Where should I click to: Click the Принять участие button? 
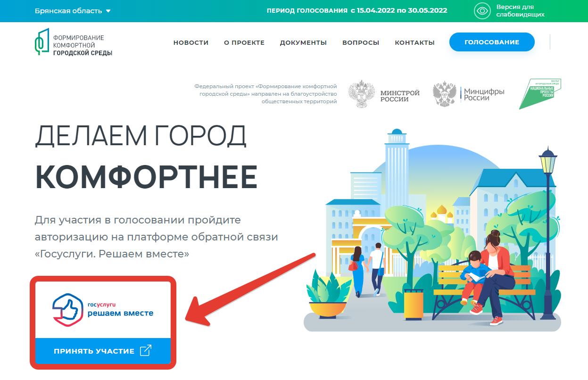pyautogui.click(x=103, y=351)
